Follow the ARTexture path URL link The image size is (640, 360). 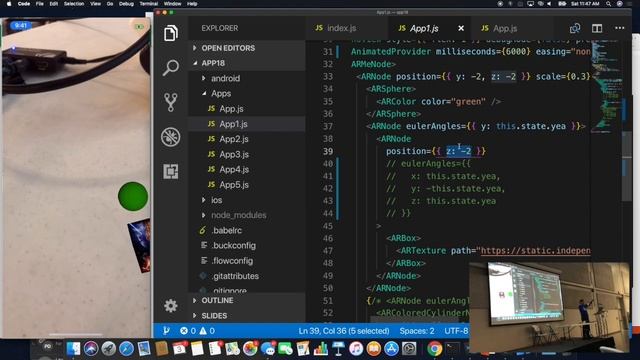[x=536, y=251]
